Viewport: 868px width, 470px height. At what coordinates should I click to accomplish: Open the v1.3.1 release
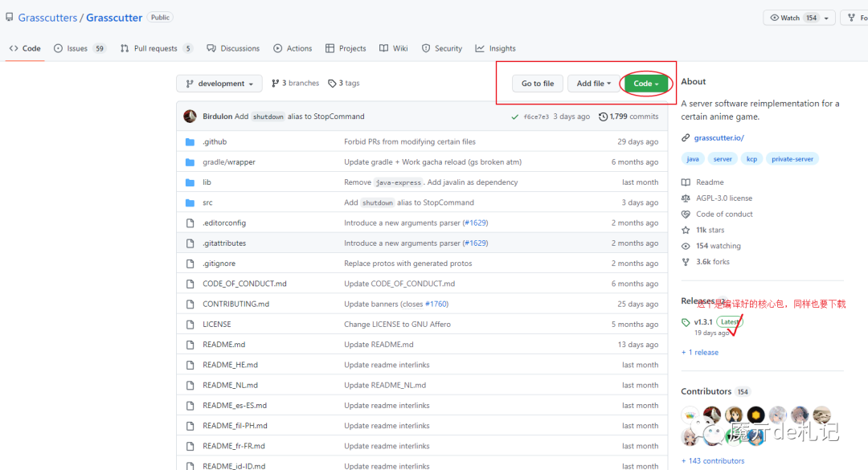pos(703,321)
